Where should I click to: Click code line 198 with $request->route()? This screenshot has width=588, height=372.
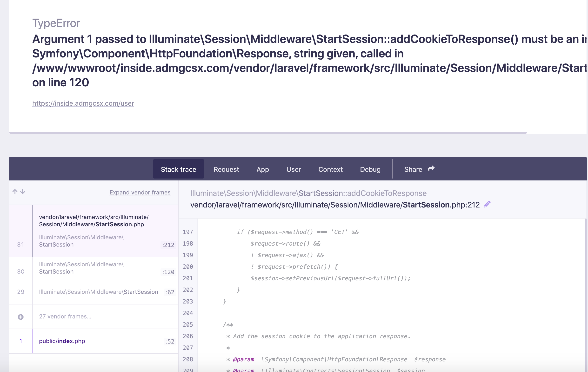click(286, 243)
